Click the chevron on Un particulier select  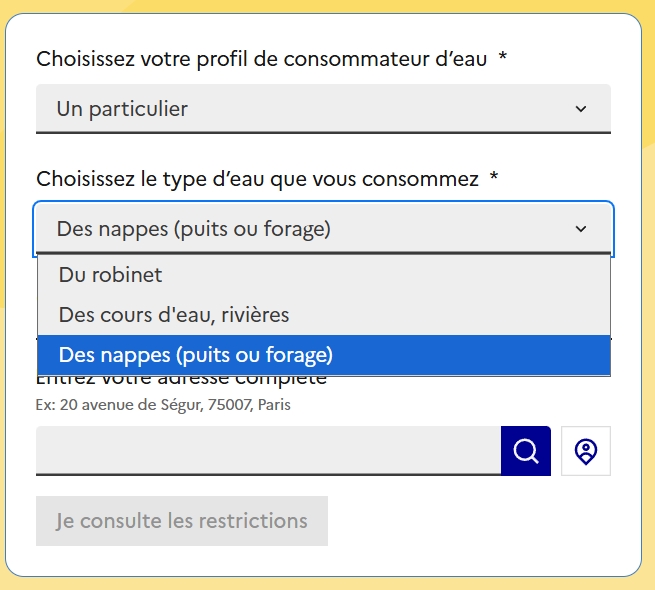click(581, 109)
